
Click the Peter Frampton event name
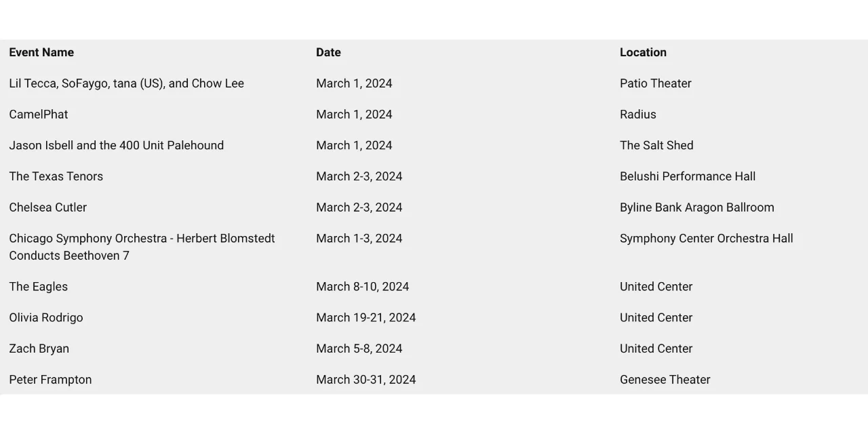click(x=50, y=380)
